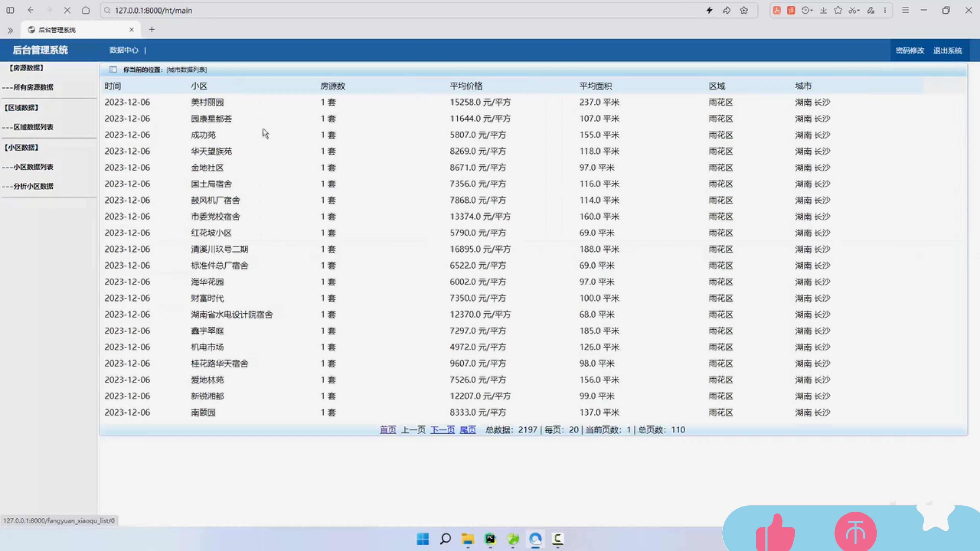Open the 数据中心 top menu
The width and height of the screenshot is (980, 551).
coord(124,50)
